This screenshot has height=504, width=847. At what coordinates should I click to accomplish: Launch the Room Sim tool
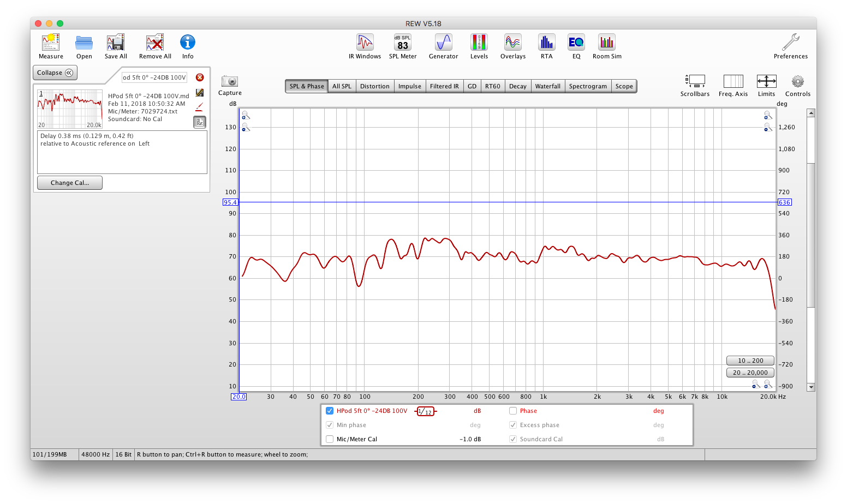607,46
